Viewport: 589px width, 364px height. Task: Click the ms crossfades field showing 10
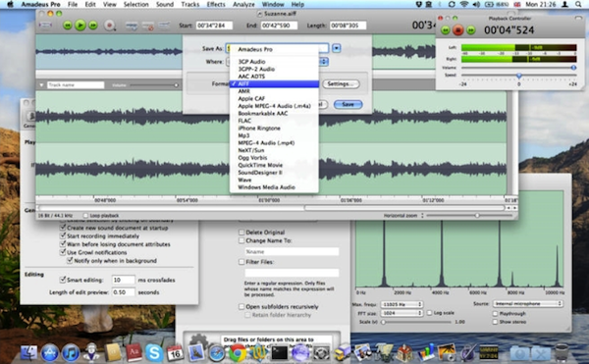point(124,280)
